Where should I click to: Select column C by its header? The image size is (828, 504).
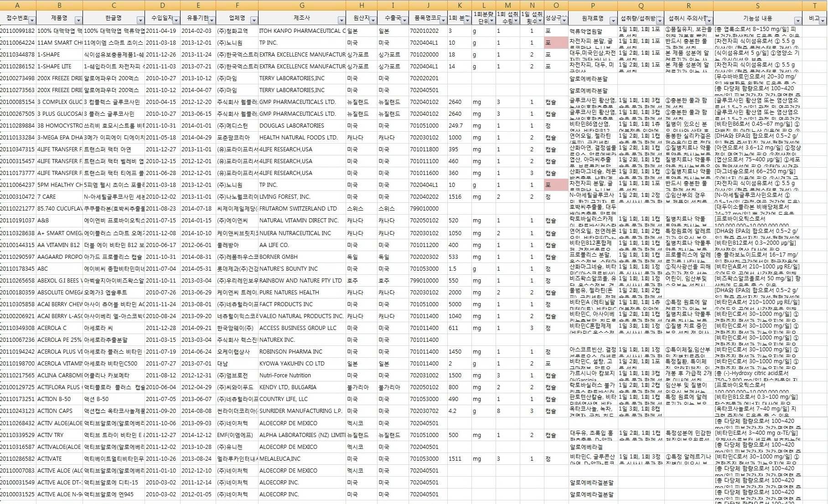tap(114, 5)
